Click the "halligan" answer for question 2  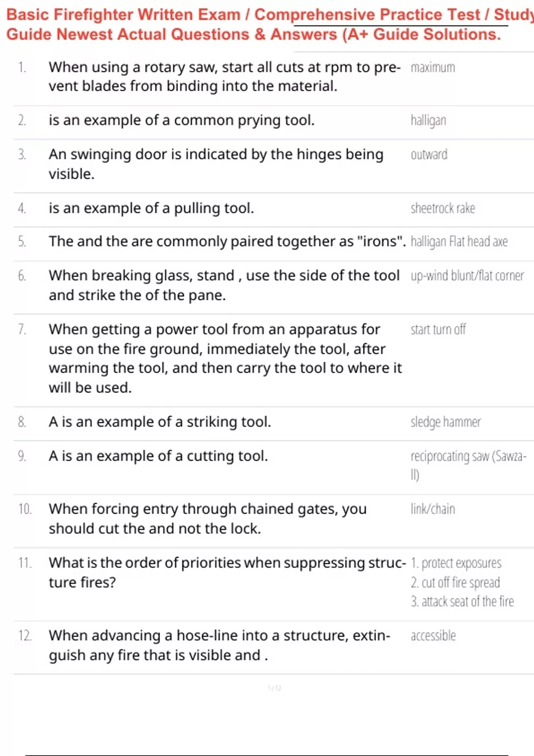pos(428,121)
